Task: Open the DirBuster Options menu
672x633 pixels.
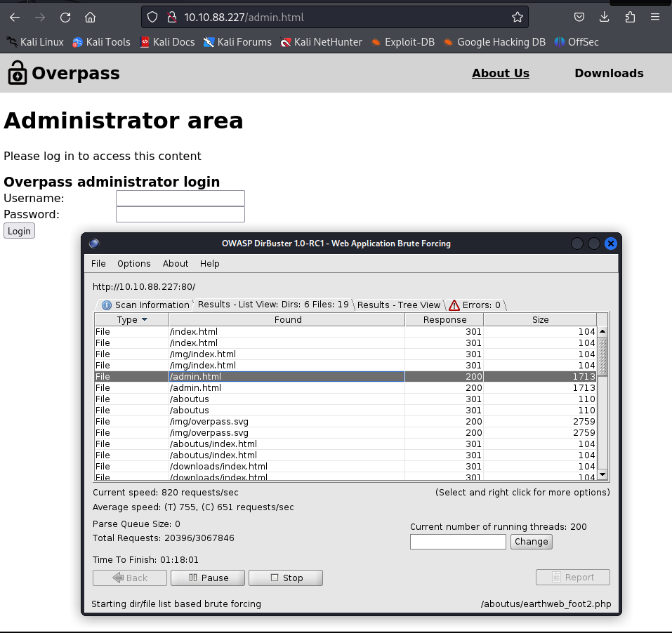Action: pos(134,263)
